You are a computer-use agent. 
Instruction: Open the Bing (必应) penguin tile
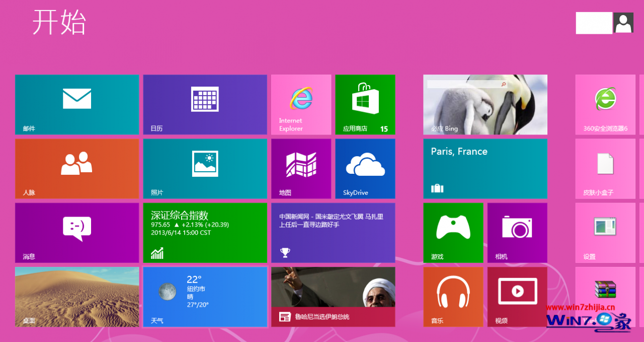[485, 105]
